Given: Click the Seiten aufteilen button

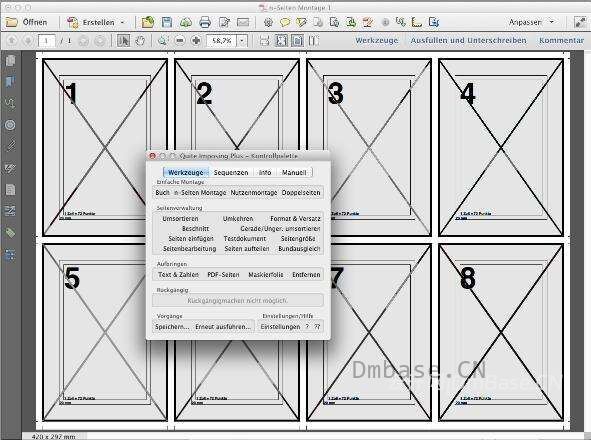Looking at the screenshot, I should (x=247, y=249).
